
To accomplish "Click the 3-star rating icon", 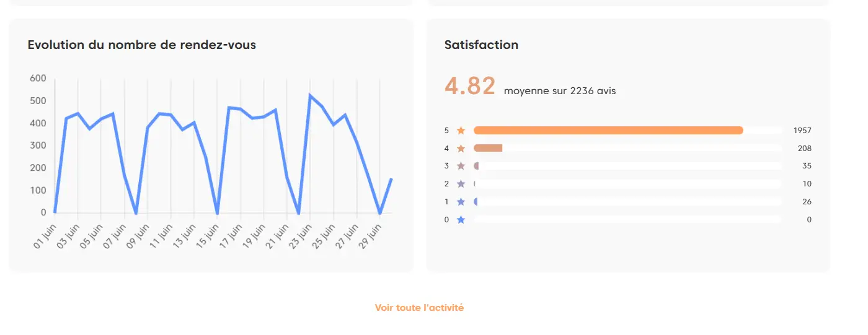I will coord(461,166).
